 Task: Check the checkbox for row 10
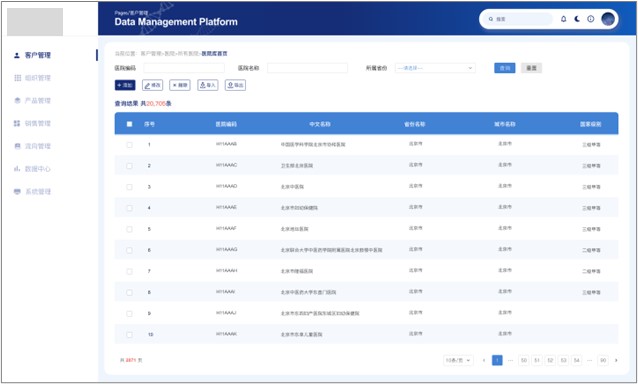click(129, 335)
